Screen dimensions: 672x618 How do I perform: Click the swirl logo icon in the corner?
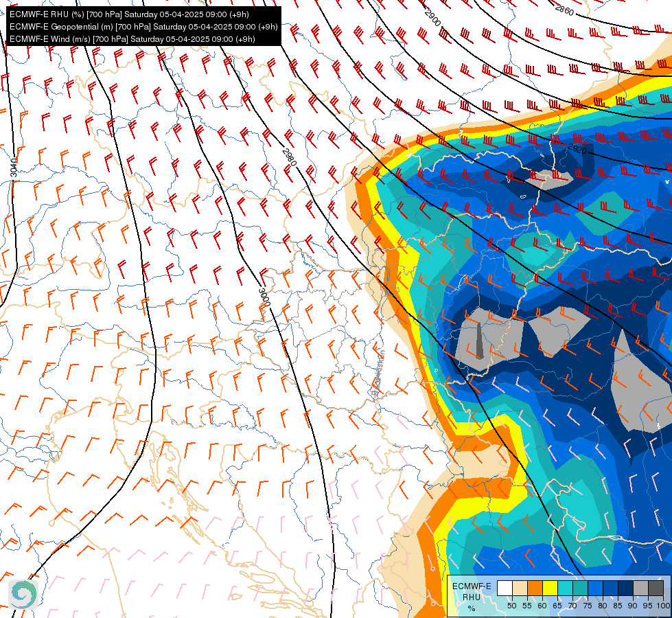point(23,595)
